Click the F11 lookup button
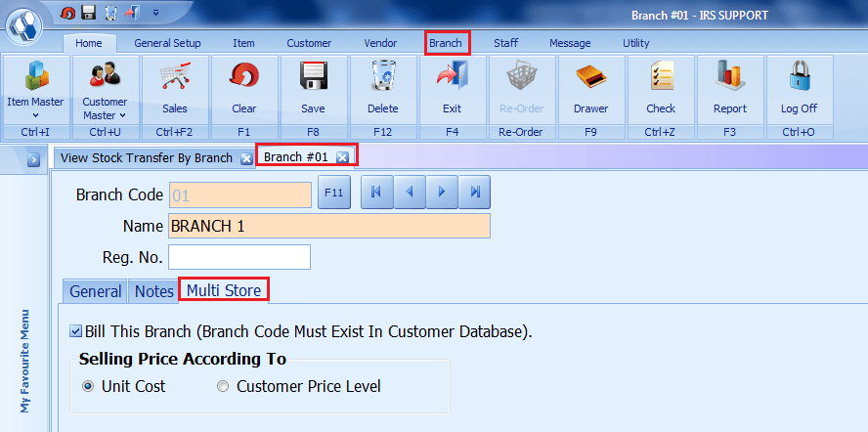 pos(334,193)
